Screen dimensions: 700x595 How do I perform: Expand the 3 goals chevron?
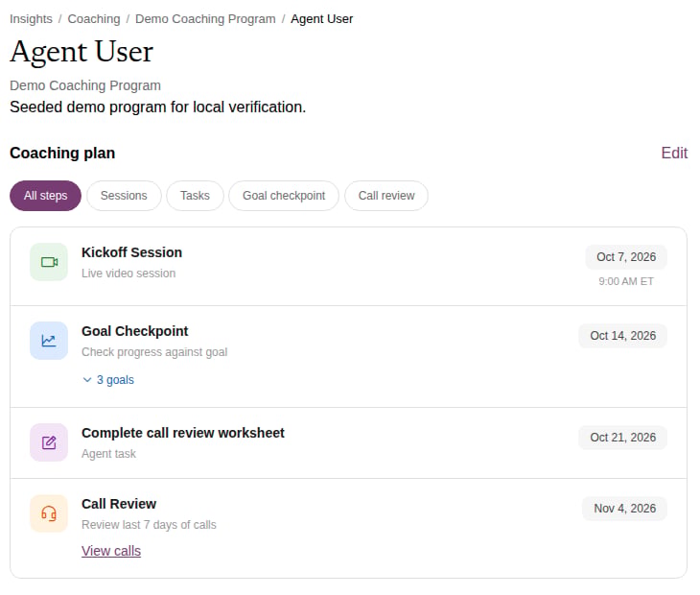point(87,380)
